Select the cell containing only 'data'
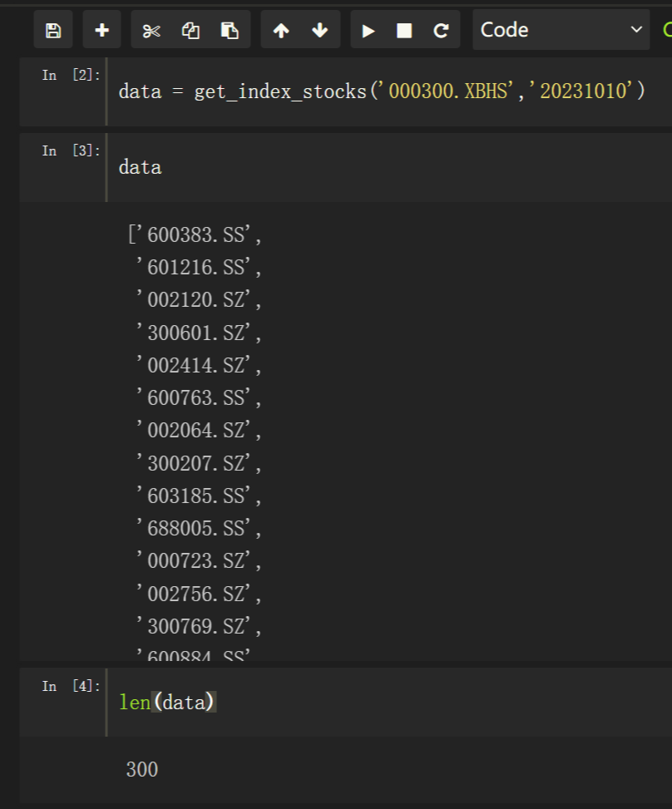The image size is (672, 809). click(x=333, y=167)
